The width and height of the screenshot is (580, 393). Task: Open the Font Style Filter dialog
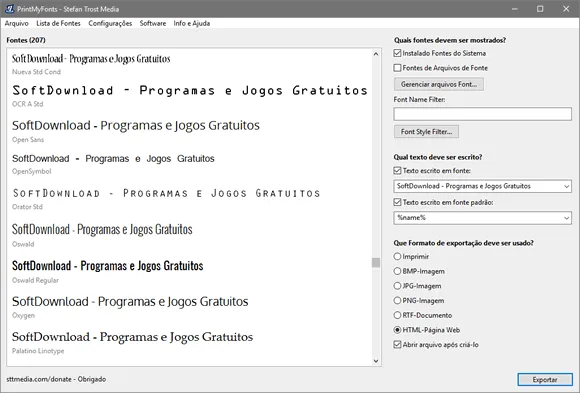point(426,132)
